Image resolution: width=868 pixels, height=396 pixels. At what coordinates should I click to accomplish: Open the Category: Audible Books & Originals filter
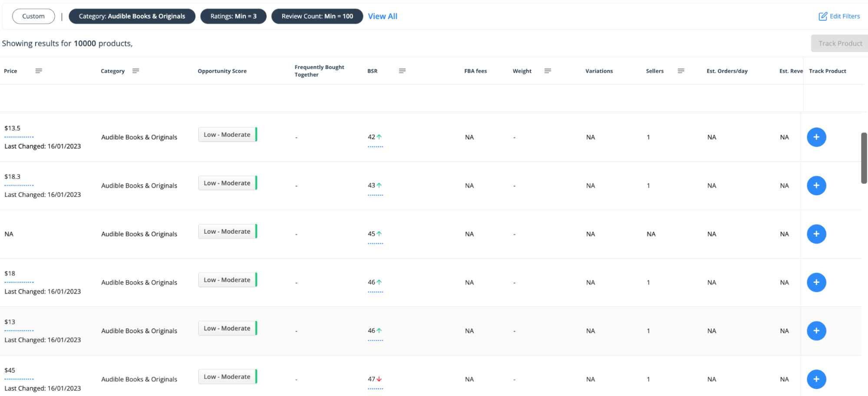[x=132, y=16]
